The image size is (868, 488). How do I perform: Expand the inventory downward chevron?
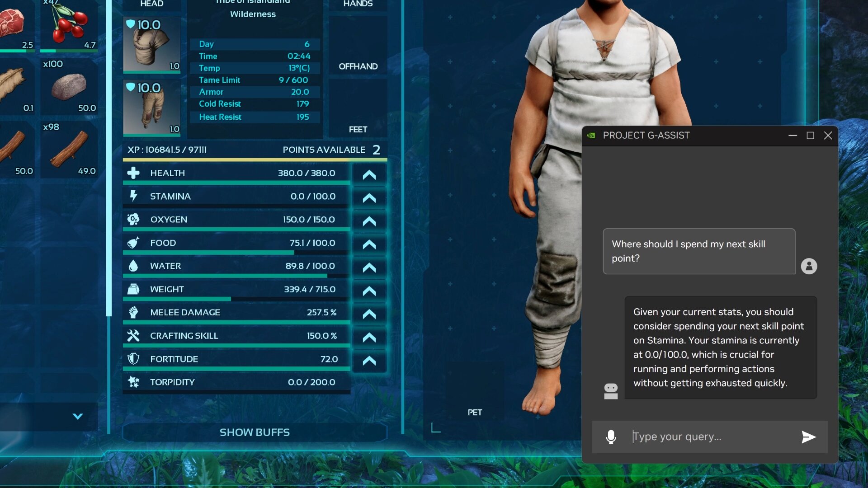click(76, 415)
